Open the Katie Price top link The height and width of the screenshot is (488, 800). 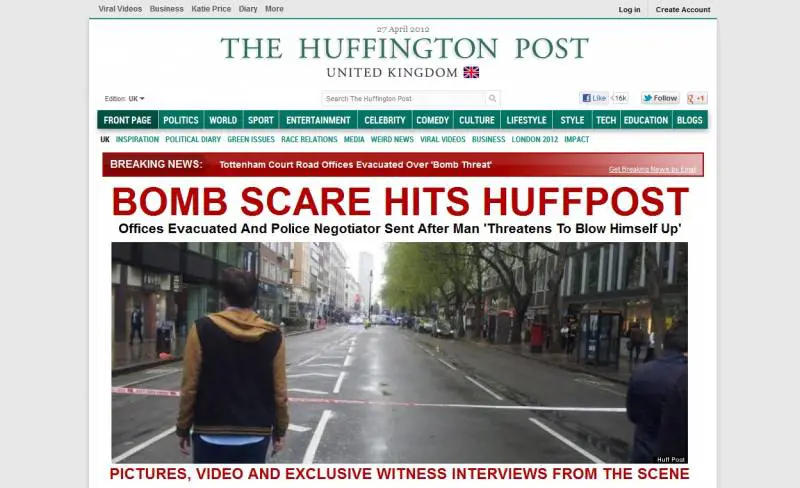point(211,9)
